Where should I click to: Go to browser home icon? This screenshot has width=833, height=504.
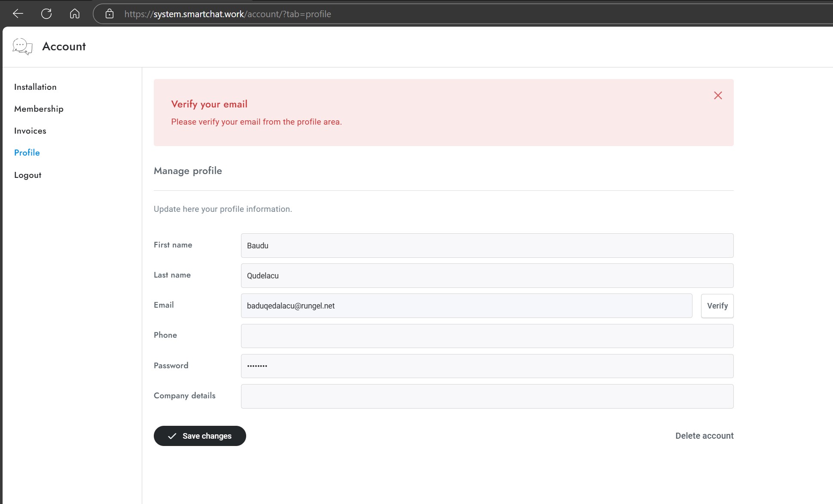(x=75, y=14)
